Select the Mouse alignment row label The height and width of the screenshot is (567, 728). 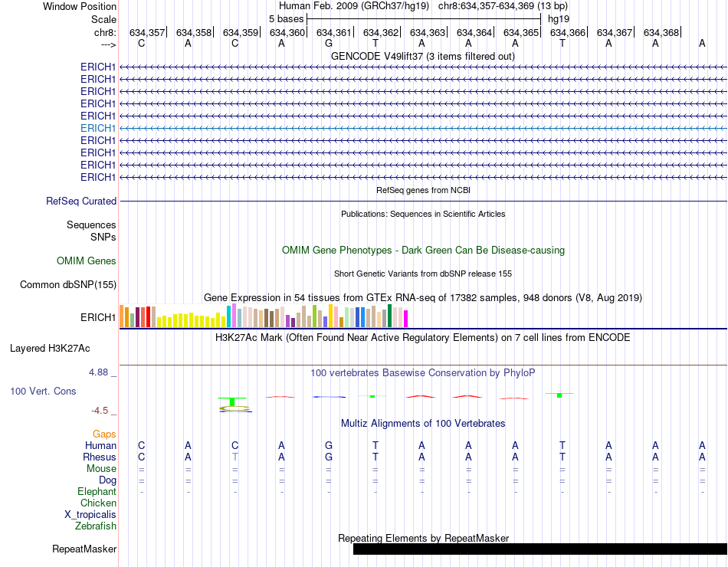click(x=101, y=469)
